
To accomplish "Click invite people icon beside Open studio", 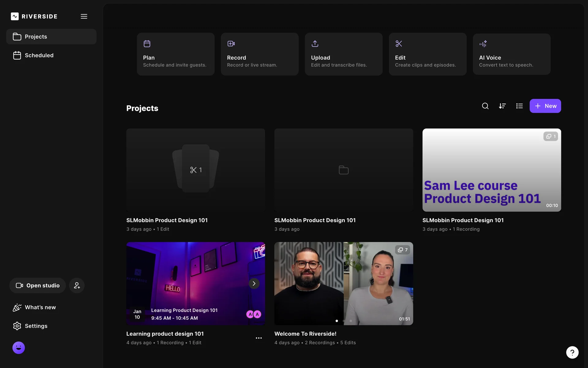I will (x=77, y=286).
